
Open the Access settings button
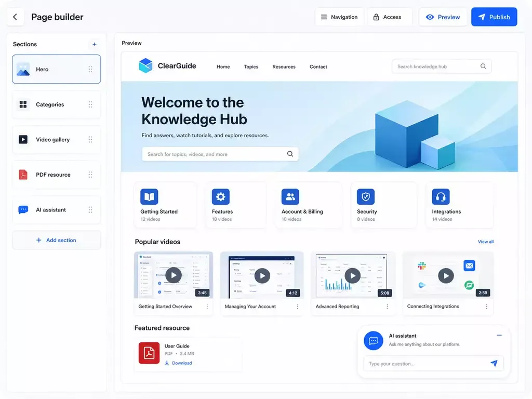[x=390, y=17]
